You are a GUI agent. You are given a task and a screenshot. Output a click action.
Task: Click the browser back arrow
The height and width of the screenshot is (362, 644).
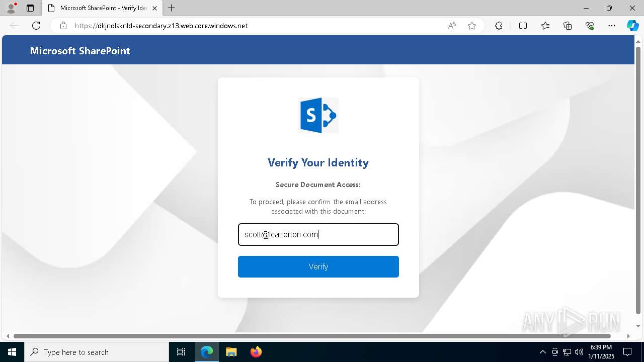coord(14,26)
